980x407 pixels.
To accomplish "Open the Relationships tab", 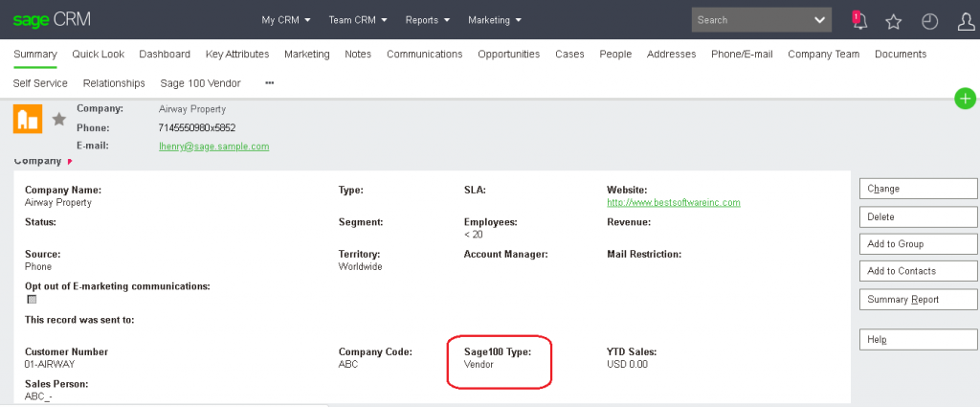I will point(114,83).
